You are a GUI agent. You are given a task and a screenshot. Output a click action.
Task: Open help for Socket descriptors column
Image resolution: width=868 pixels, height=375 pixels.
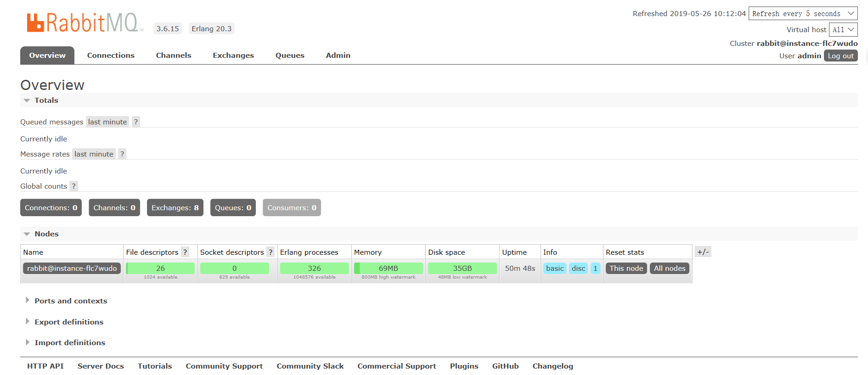[271, 252]
